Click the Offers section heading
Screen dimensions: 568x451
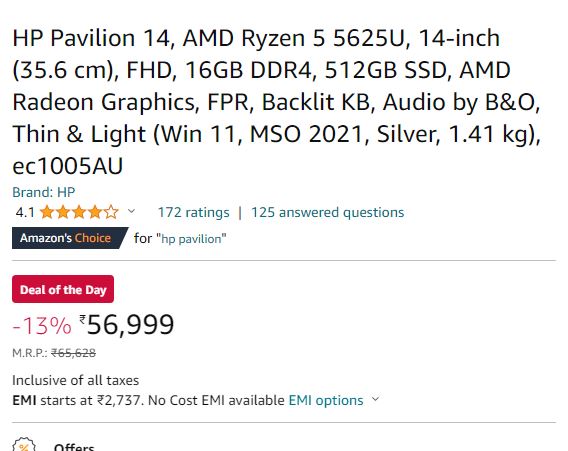[x=74, y=447]
